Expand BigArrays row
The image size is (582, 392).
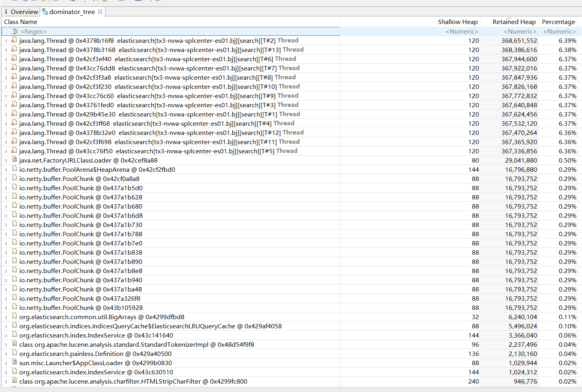coord(6,317)
